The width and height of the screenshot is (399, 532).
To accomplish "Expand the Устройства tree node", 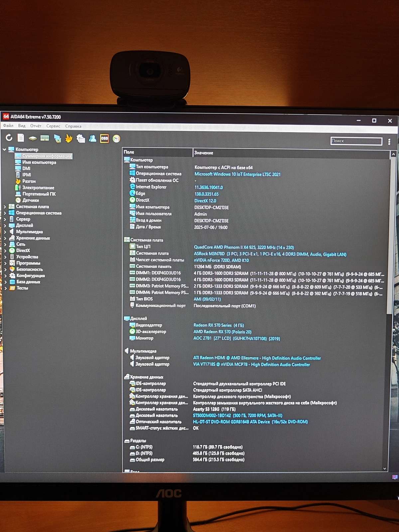I will point(5,257).
